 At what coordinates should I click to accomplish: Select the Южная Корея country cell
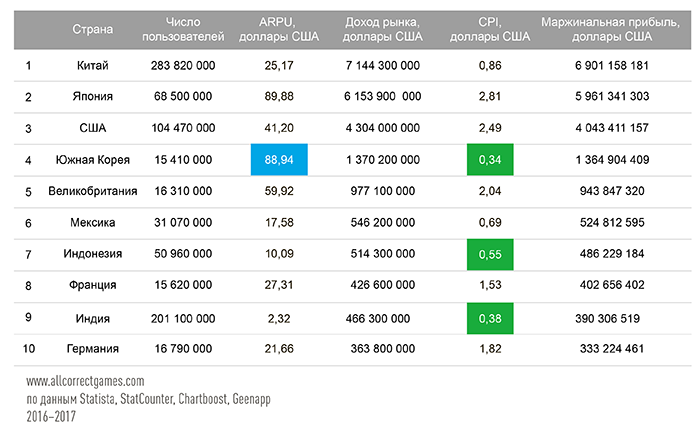[92, 160]
